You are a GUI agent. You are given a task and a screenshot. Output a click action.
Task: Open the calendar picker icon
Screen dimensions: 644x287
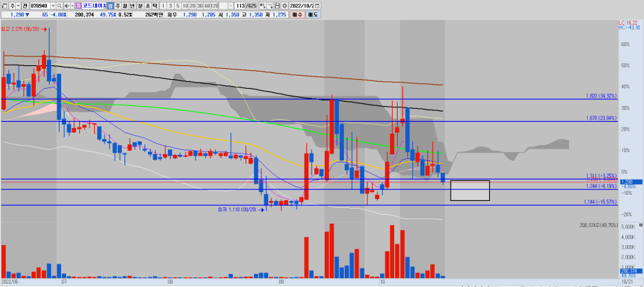pyautogui.click(x=317, y=6)
